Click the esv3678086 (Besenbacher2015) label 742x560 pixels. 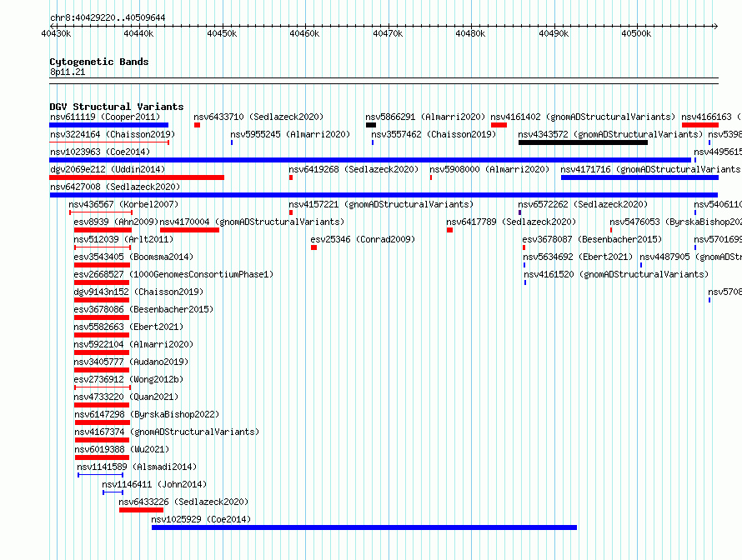(144, 309)
